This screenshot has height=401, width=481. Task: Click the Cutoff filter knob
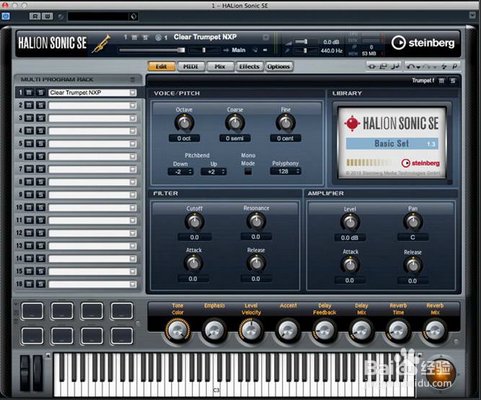194,222
